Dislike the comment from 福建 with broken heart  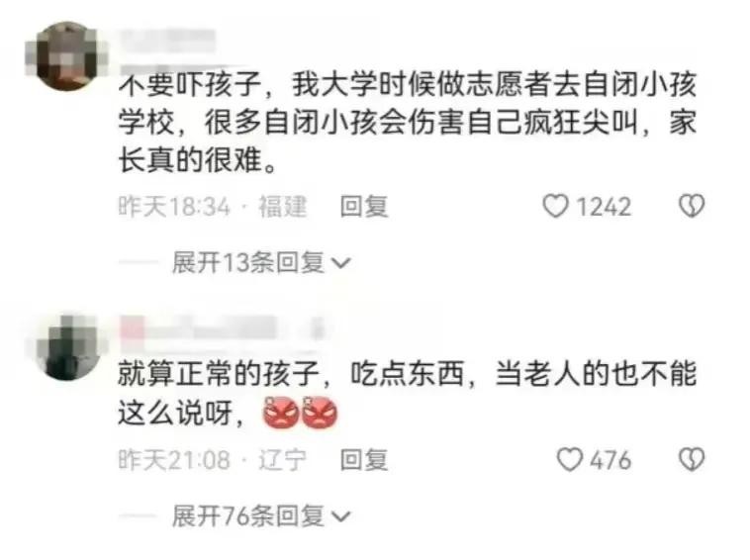pyautogui.click(x=692, y=206)
